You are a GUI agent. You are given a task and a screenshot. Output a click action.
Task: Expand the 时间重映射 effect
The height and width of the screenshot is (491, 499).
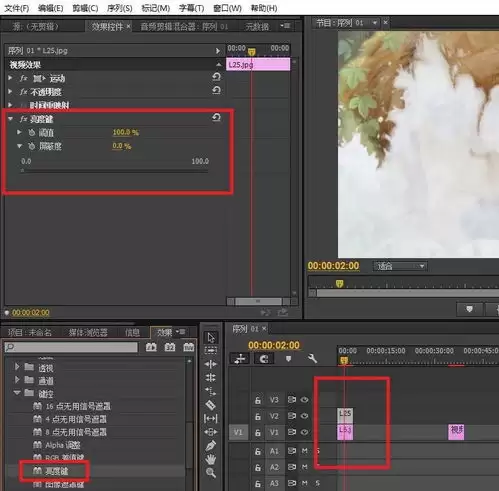10,105
